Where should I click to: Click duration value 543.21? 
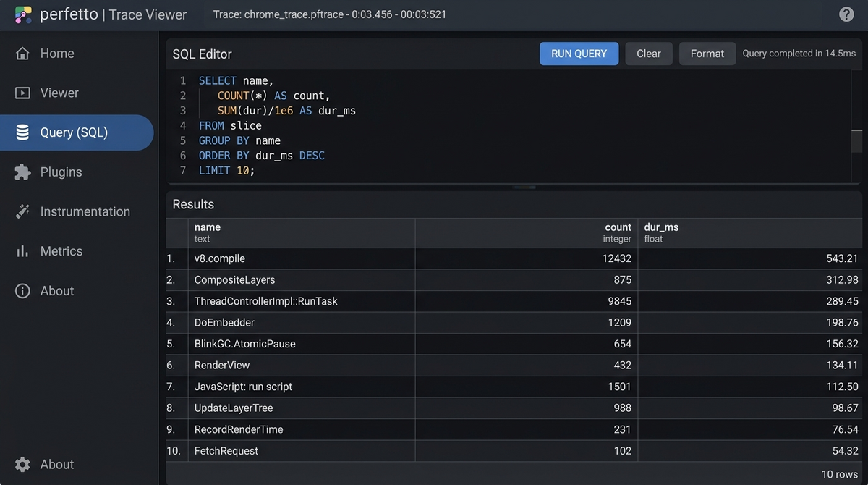coord(842,258)
